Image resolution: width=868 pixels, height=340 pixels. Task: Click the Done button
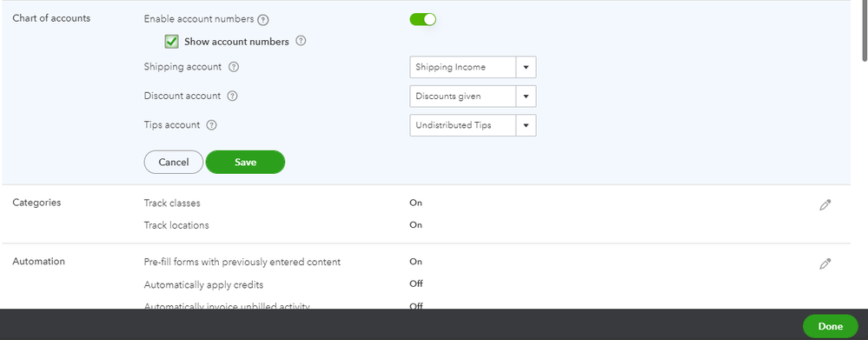point(831,326)
